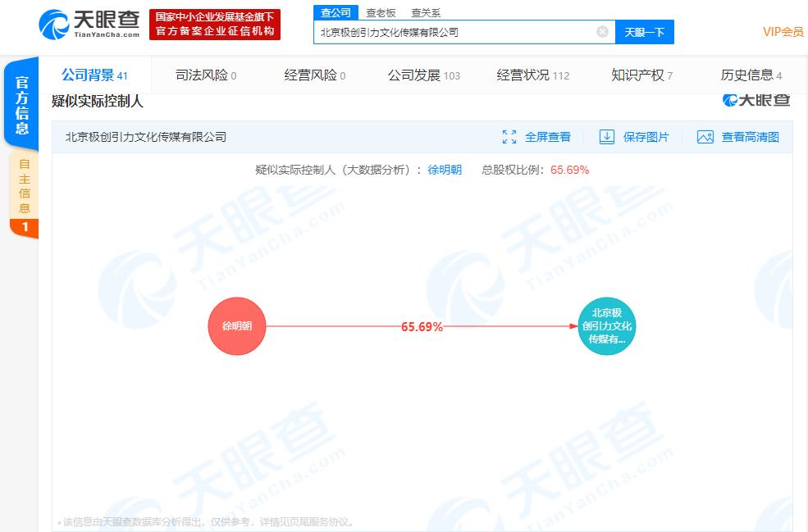Click the high-definition picture icon
The image size is (808, 532).
click(x=705, y=137)
